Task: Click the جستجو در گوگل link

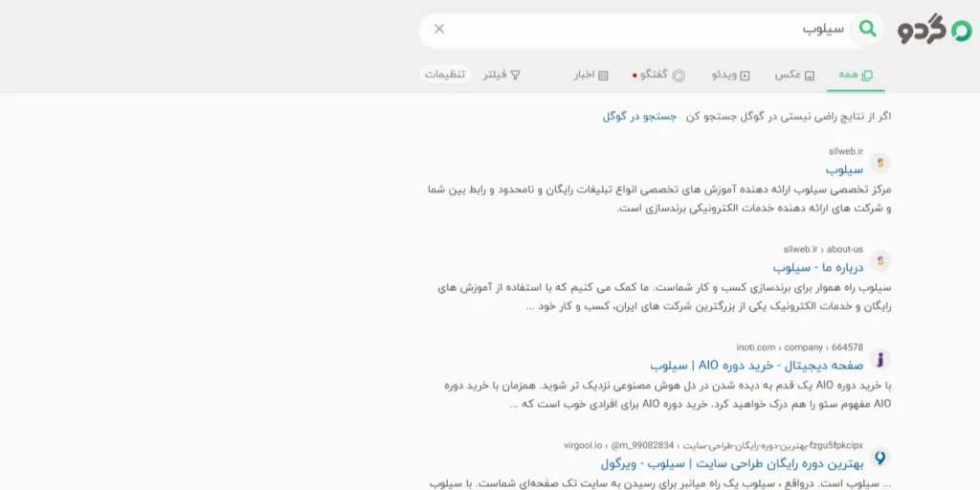Action: pyautogui.click(x=639, y=116)
